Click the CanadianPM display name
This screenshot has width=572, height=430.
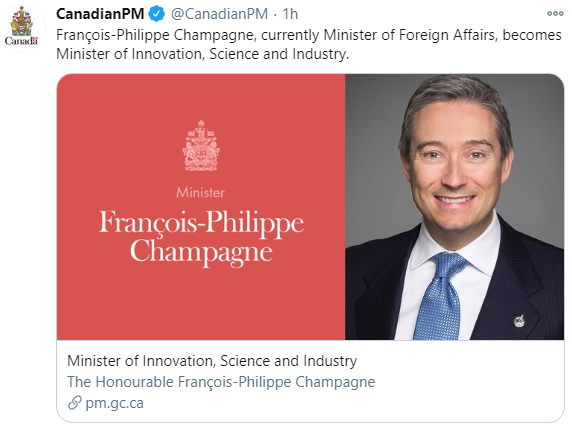pyautogui.click(x=100, y=14)
